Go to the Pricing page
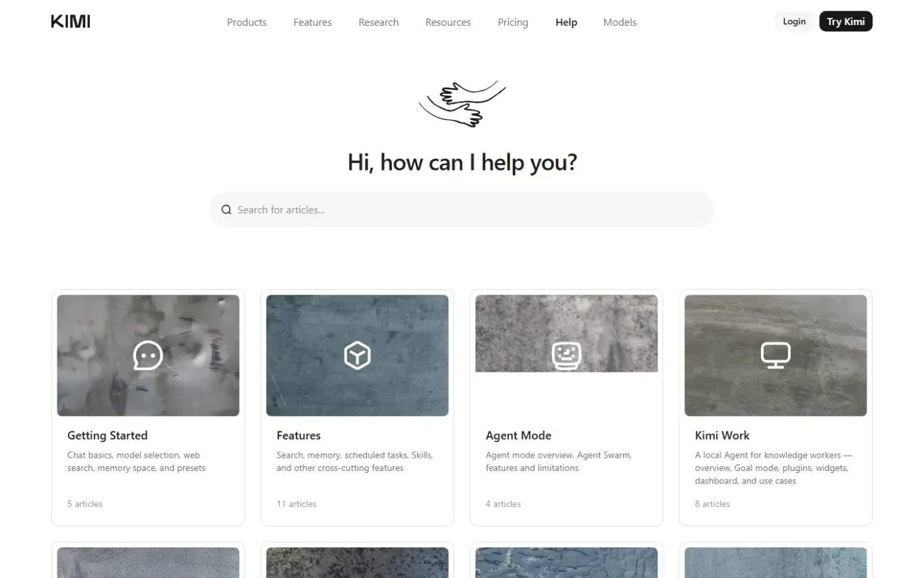 [513, 22]
